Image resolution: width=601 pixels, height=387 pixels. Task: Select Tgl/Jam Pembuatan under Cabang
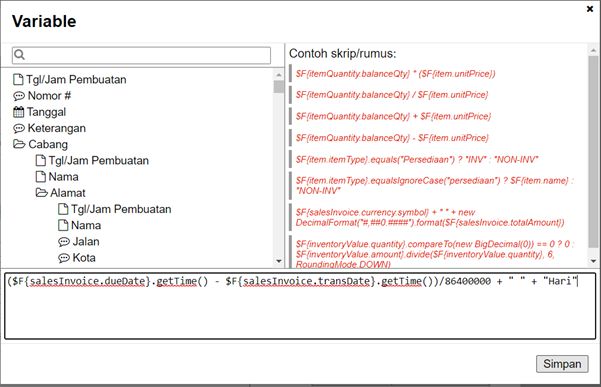pos(99,160)
